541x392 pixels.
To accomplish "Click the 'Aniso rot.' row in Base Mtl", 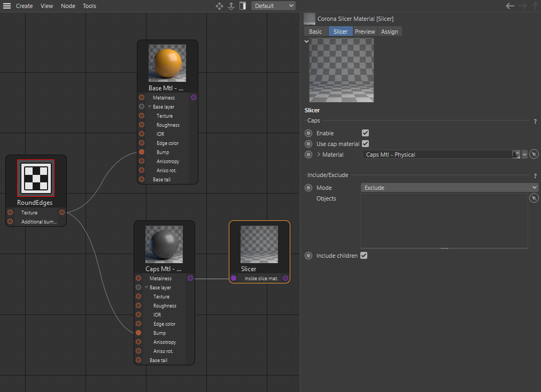I will [167, 170].
